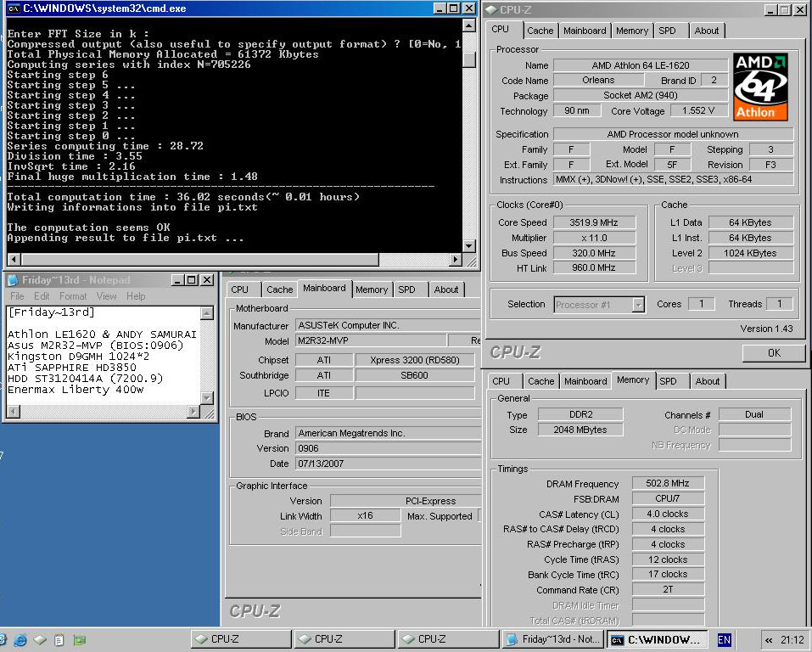Screen dimensions: 812x652
Task: Go to the CPU tab in the Memory CPU-Z window
Action: click(501, 381)
